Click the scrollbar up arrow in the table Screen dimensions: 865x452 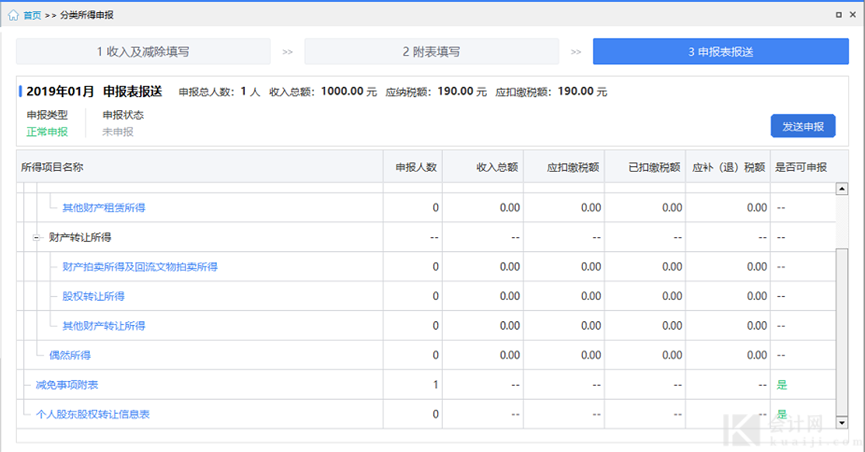pyautogui.click(x=841, y=188)
